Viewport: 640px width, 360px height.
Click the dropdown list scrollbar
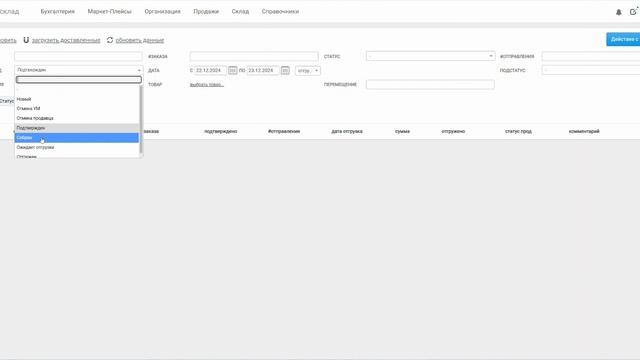[x=141, y=120]
